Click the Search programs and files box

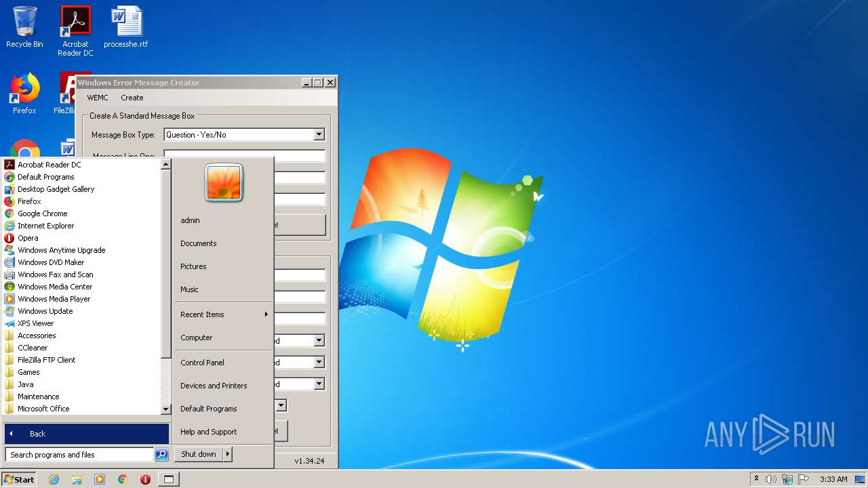(x=79, y=455)
